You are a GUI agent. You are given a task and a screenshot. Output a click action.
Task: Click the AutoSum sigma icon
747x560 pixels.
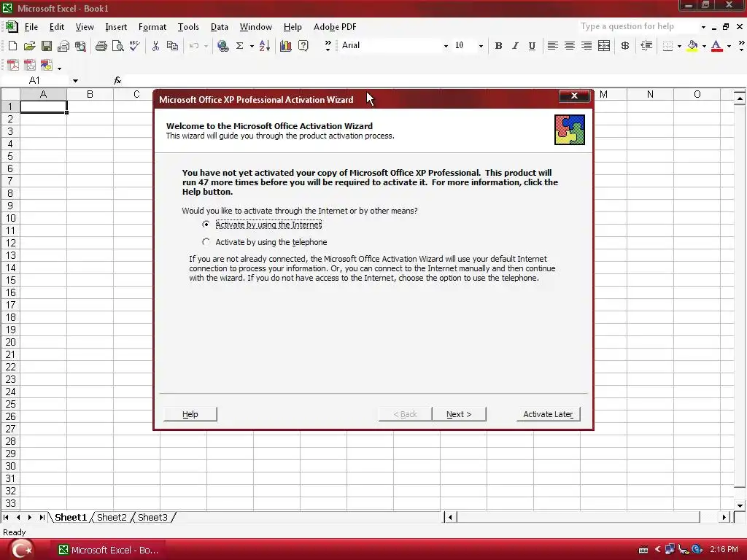pos(239,46)
